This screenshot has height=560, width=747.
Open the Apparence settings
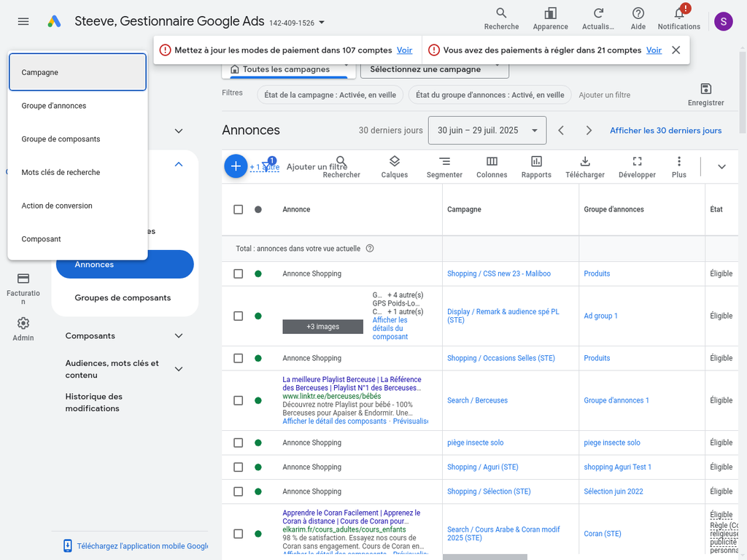(x=550, y=19)
